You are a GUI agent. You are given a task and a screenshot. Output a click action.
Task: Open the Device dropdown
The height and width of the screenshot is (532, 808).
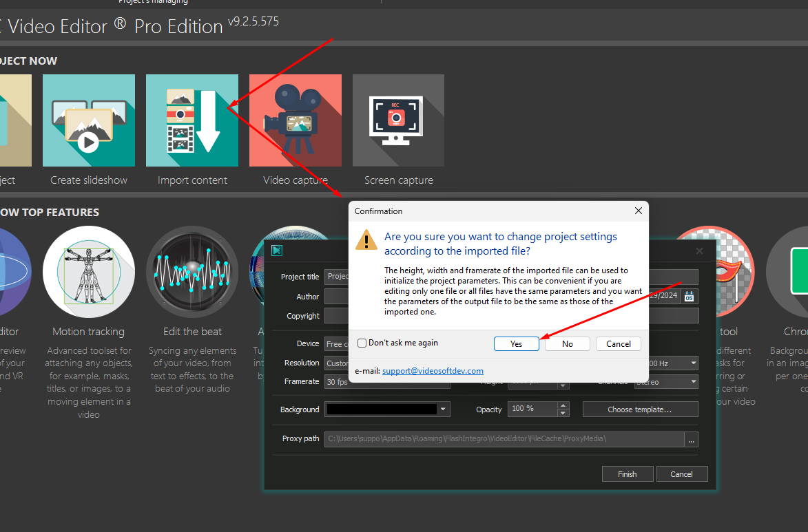(x=337, y=344)
